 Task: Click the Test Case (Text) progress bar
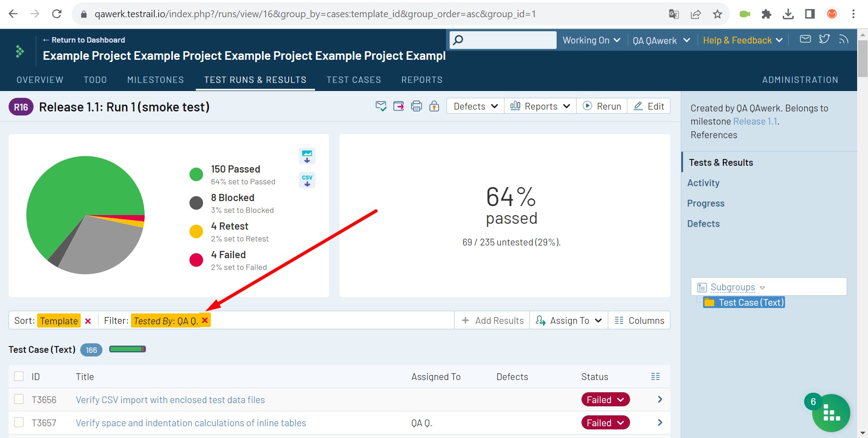click(127, 349)
